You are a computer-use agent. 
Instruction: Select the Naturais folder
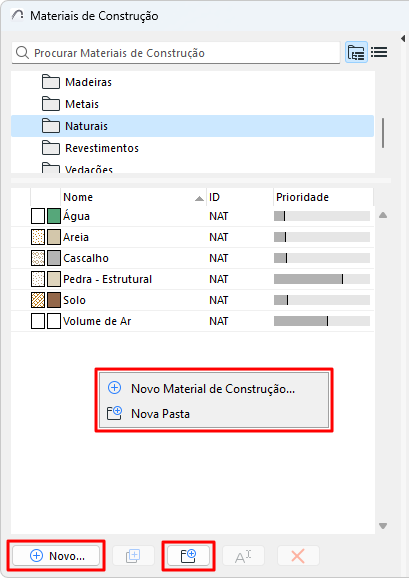192,126
